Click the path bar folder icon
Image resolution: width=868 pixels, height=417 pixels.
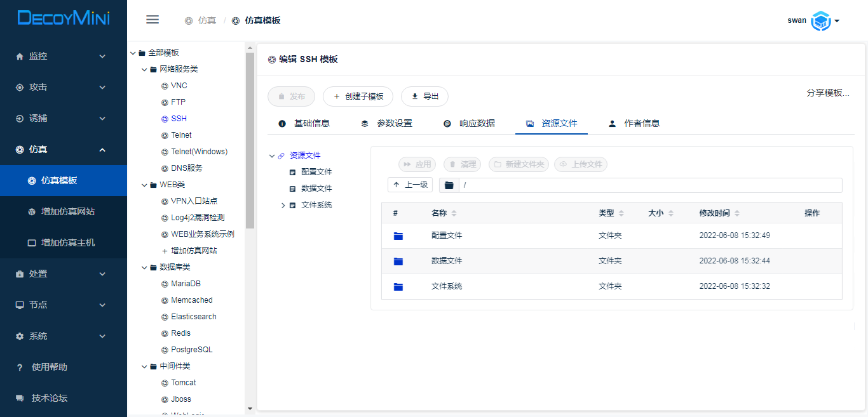(449, 185)
